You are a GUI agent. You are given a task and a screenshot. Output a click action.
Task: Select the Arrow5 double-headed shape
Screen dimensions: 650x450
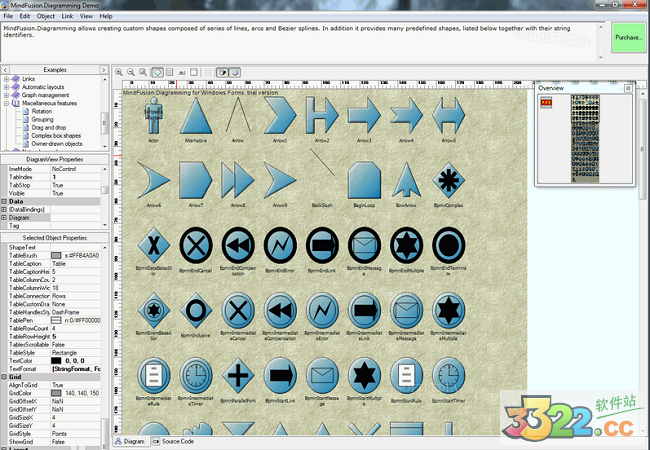[x=449, y=115]
